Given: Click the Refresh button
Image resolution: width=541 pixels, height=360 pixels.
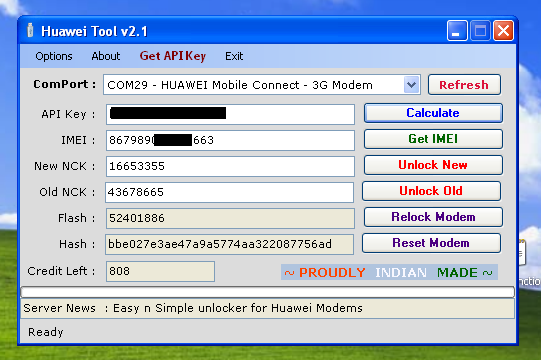Looking at the screenshot, I should tap(464, 85).
